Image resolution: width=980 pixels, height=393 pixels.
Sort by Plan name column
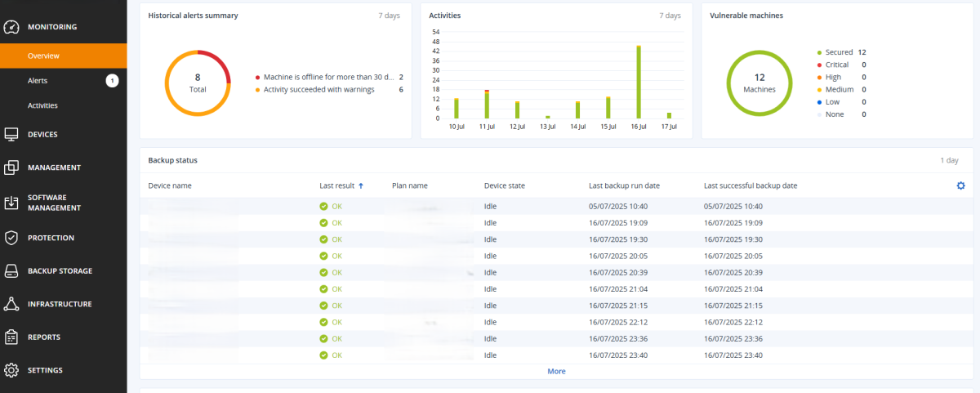click(x=410, y=186)
